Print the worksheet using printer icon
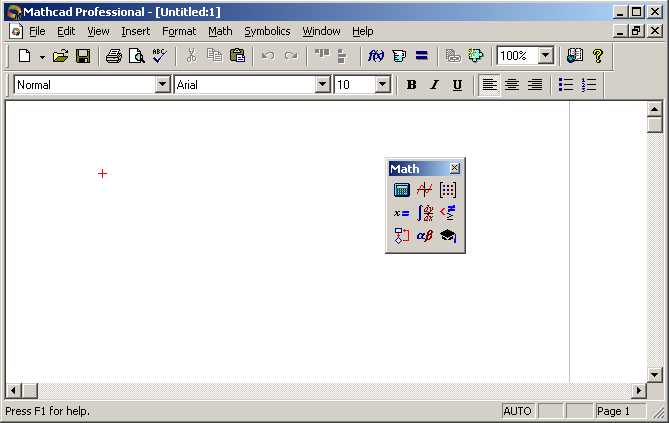This screenshot has width=669, height=423. click(113, 56)
